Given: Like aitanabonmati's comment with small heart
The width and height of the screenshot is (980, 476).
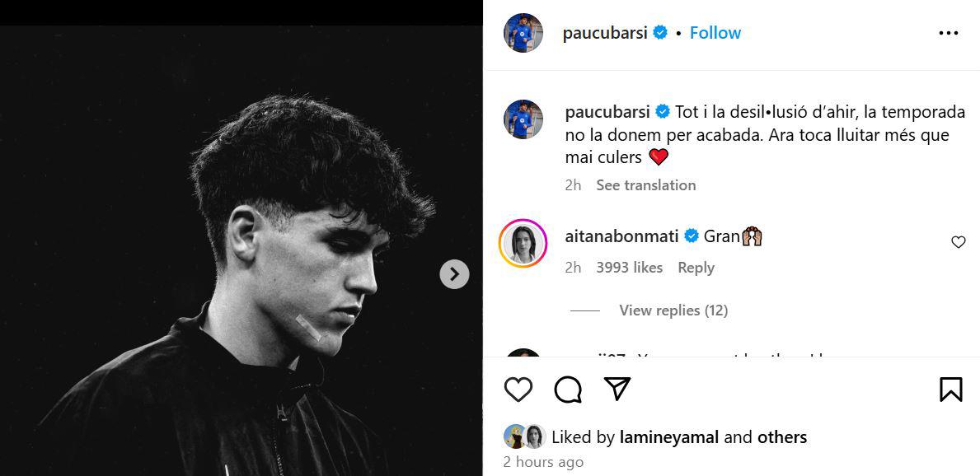Looking at the screenshot, I should (x=958, y=242).
